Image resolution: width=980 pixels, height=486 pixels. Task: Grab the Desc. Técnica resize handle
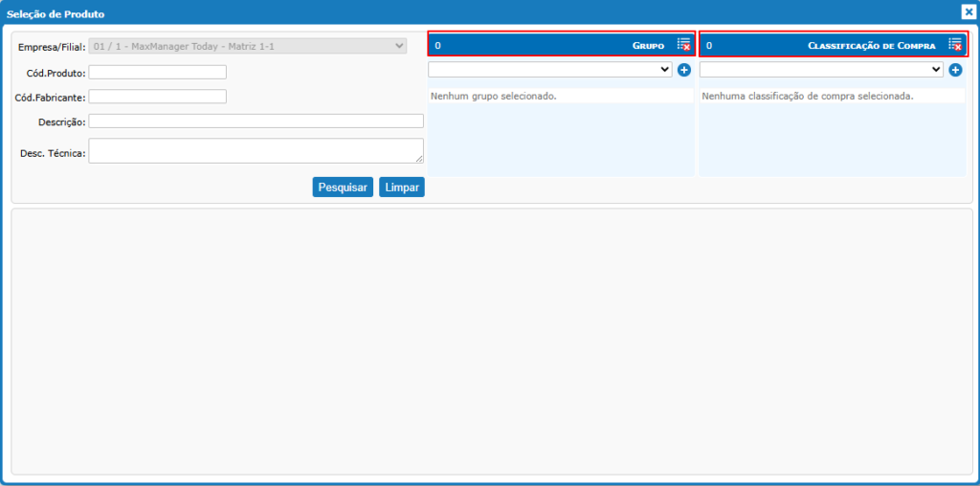coord(419,159)
